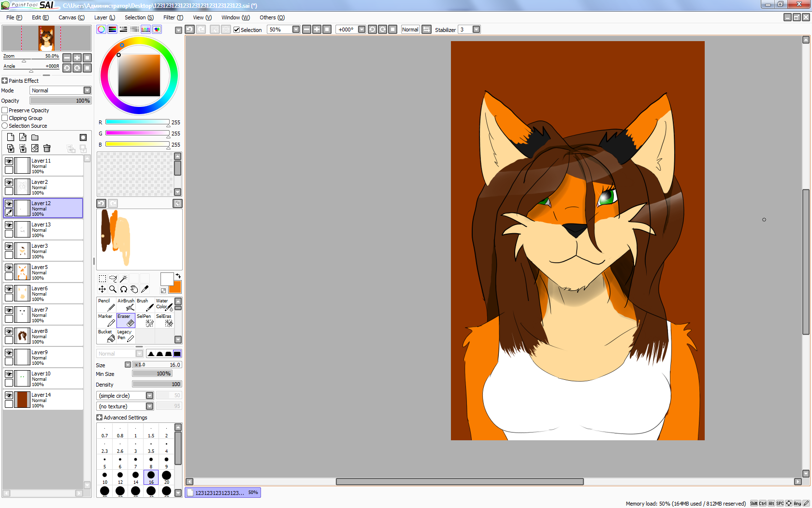Open the Filter menu
The height and width of the screenshot is (508, 812).
(173, 17)
